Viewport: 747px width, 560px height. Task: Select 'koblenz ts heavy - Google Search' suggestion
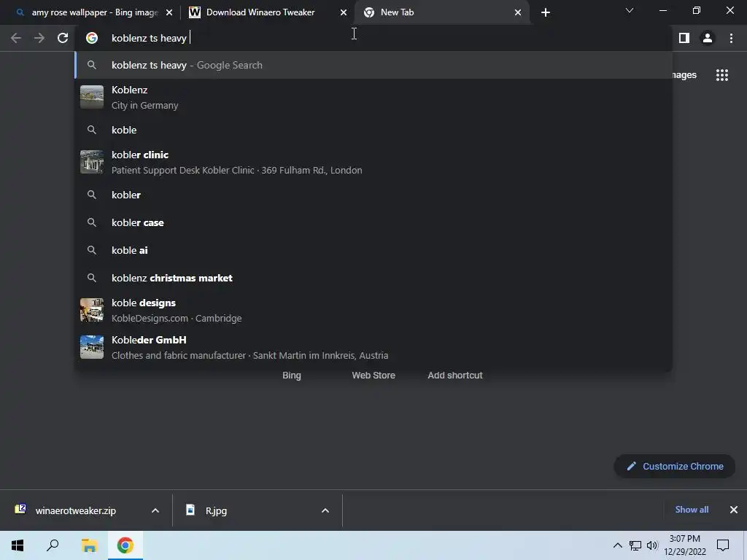click(x=373, y=65)
